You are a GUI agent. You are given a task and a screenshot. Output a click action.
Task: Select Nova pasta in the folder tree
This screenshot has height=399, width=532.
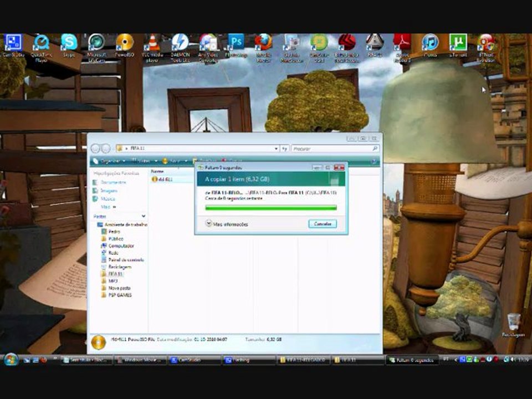tap(116, 288)
